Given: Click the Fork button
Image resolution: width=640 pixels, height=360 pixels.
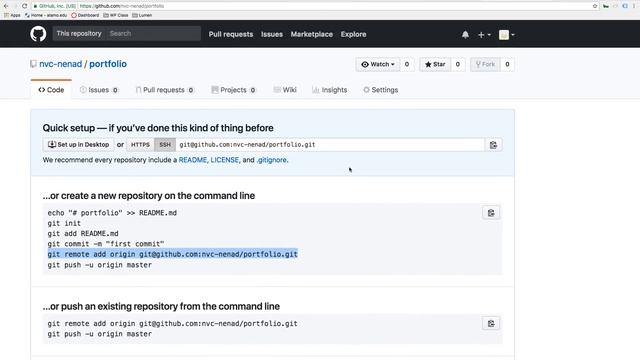Looking at the screenshot, I should pyautogui.click(x=485, y=64).
